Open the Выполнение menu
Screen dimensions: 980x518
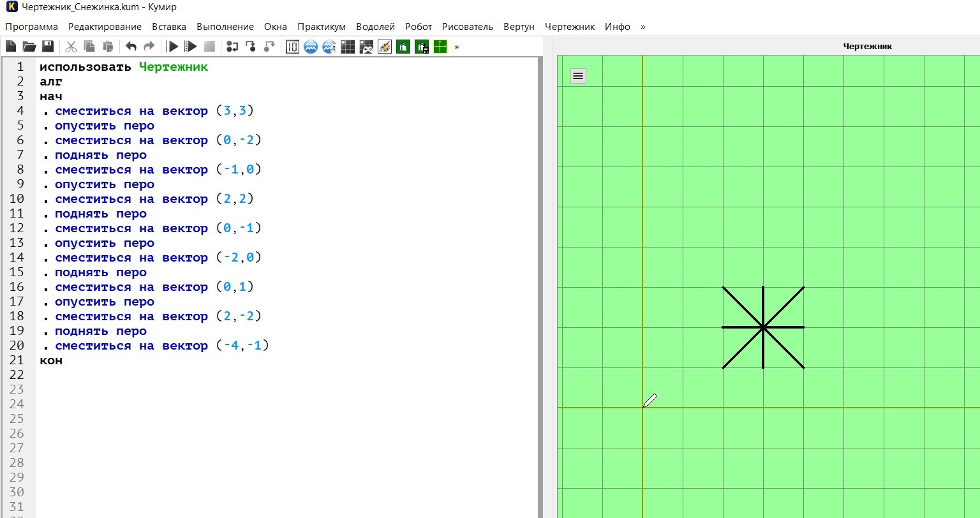click(225, 27)
